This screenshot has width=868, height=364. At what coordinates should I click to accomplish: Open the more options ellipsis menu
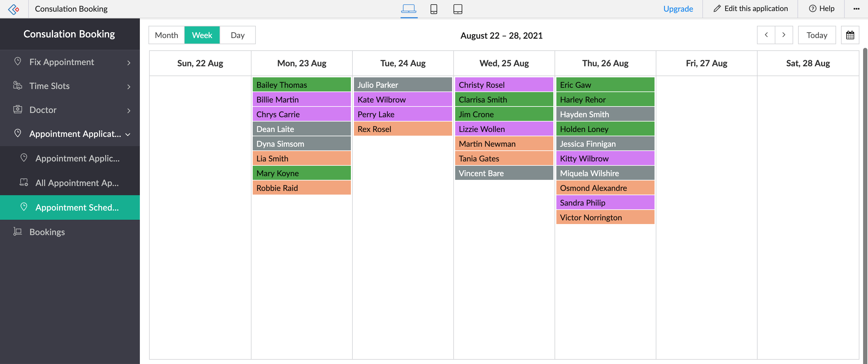(856, 9)
